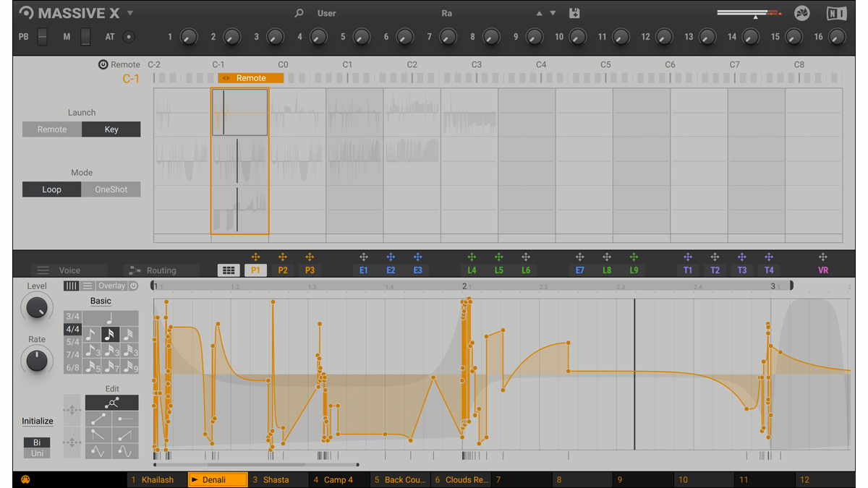868x488 pixels.
Task: Set polarity to Bi
Action: click(x=37, y=442)
